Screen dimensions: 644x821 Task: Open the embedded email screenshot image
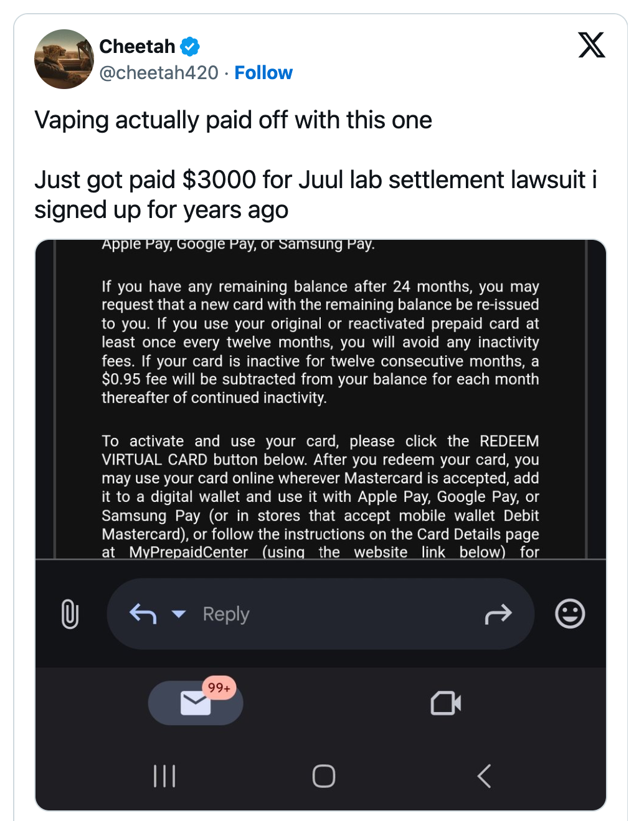pos(320,399)
